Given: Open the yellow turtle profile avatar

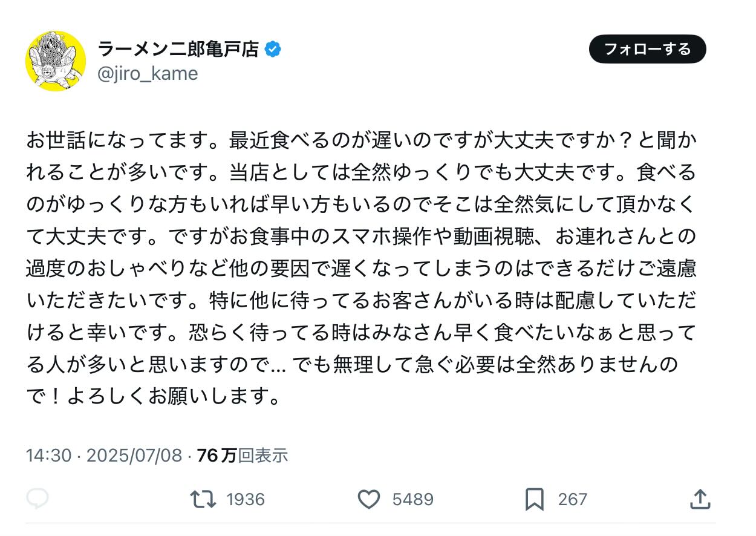Looking at the screenshot, I should [x=56, y=61].
